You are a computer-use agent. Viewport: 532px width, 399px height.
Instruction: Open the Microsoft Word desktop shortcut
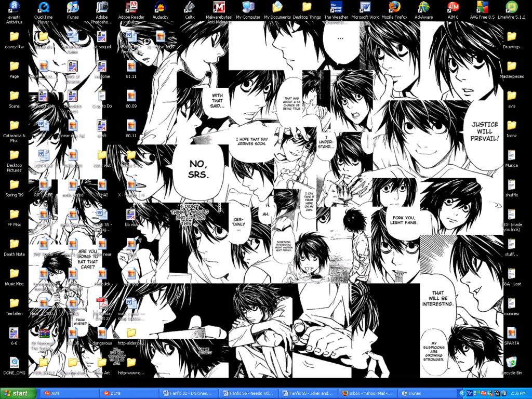pos(365,10)
